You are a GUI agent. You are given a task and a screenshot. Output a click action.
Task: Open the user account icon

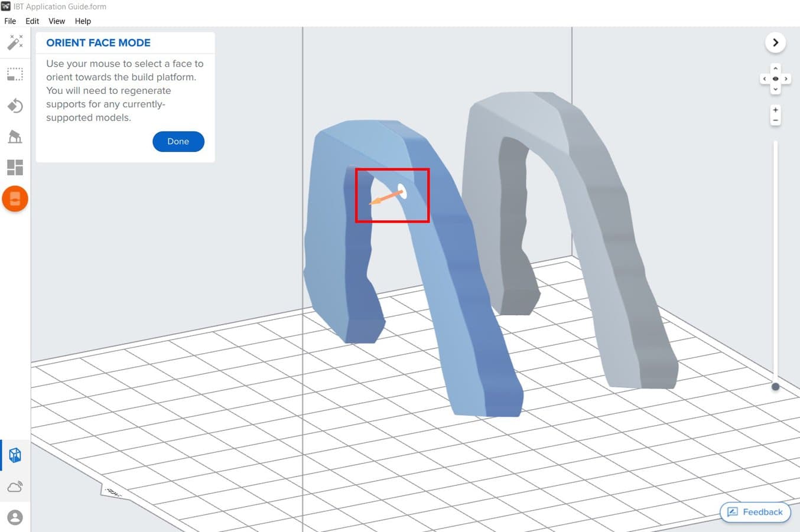15,517
